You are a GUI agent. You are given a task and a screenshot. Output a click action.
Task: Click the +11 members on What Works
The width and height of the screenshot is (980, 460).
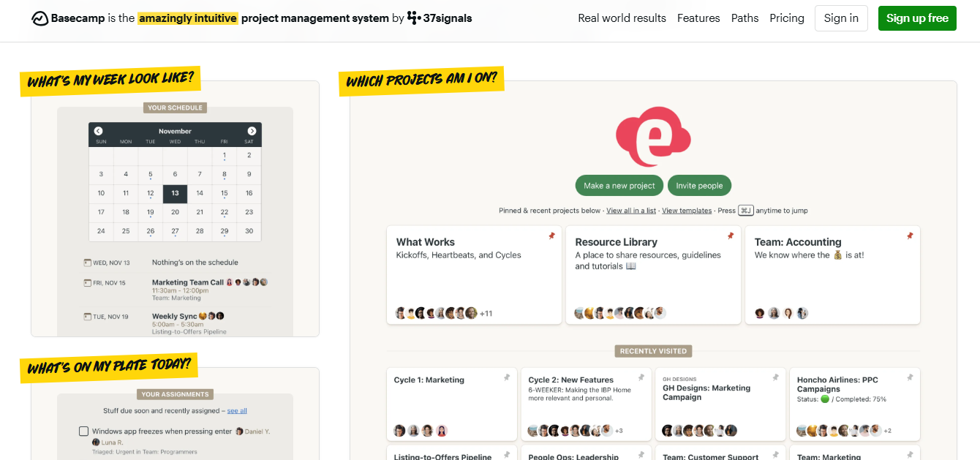486,314
